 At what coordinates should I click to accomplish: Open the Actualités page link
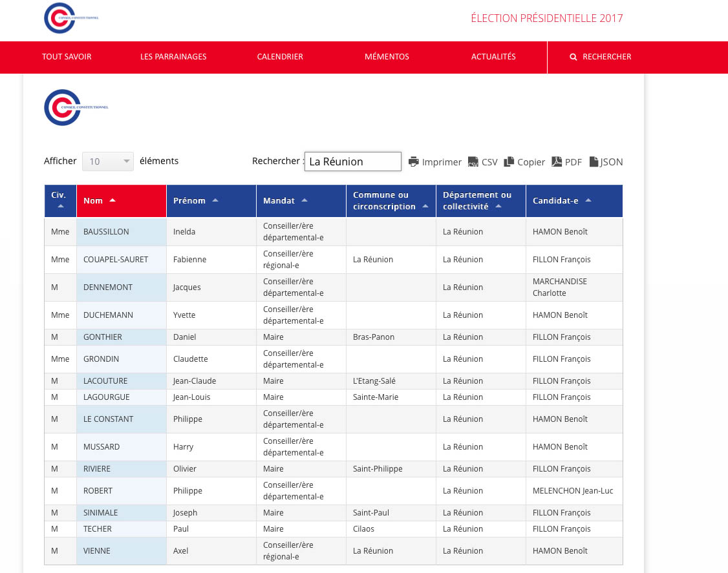point(493,57)
